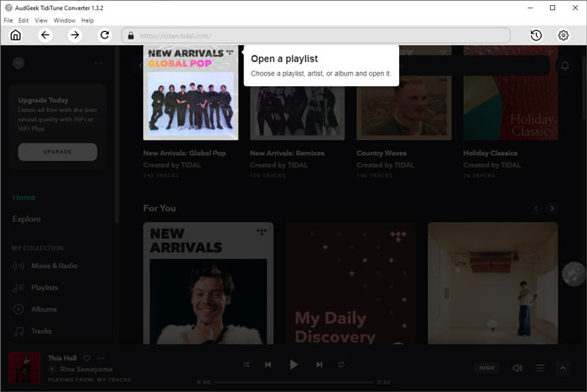The height and width of the screenshot is (392, 587).
Task: Open the Window menu
Action: click(65, 20)
